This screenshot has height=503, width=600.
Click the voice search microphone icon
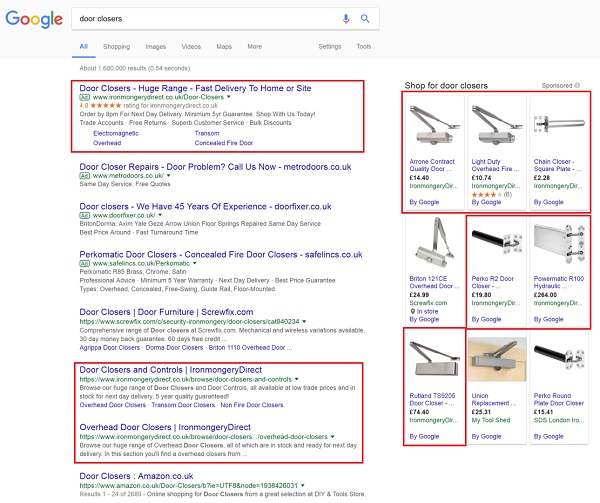tap(346, 18)
